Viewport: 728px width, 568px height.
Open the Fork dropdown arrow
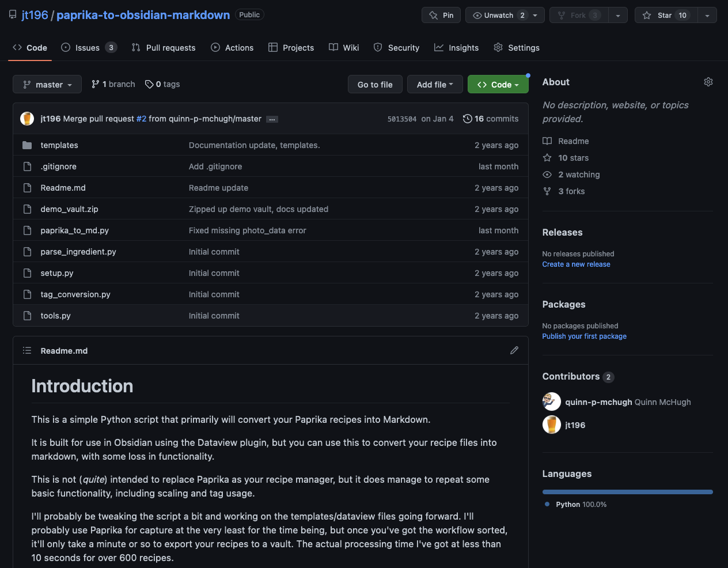tap(618, 15)
